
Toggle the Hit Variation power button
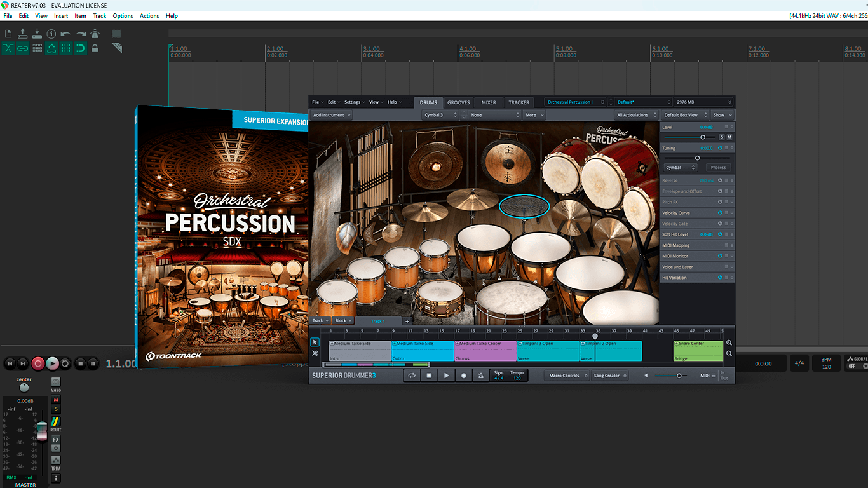[x=720, y=278]
